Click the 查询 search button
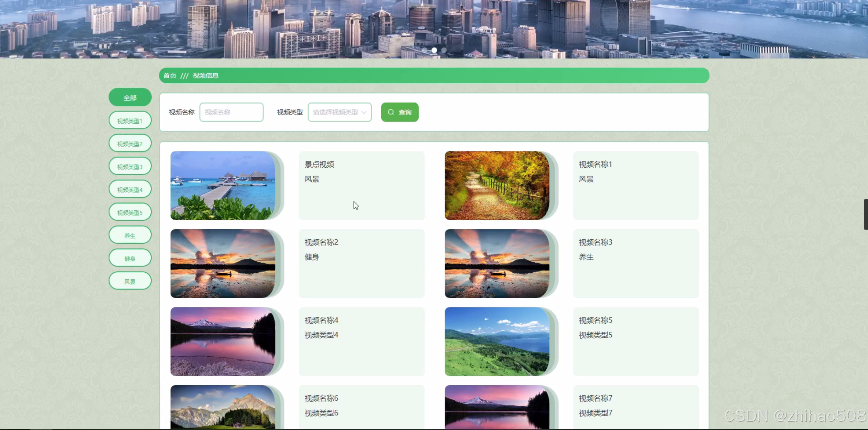This screenshot has height=430, width=868. tap(399, 112)
